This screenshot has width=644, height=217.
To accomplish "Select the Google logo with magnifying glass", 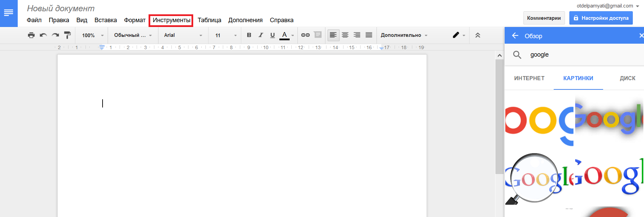I will [539, 178].
